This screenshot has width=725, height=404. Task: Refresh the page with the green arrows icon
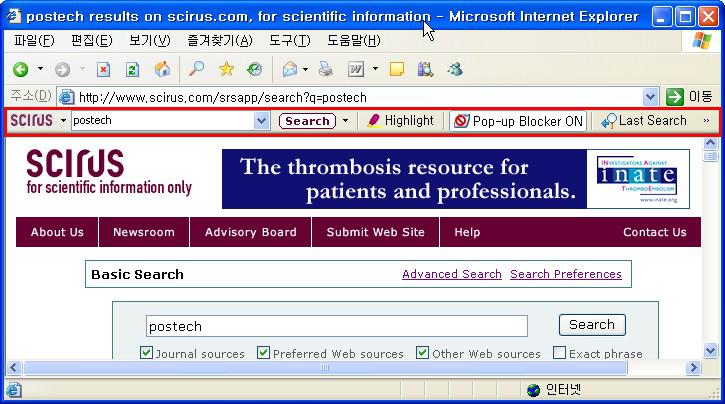click(132, 70)
